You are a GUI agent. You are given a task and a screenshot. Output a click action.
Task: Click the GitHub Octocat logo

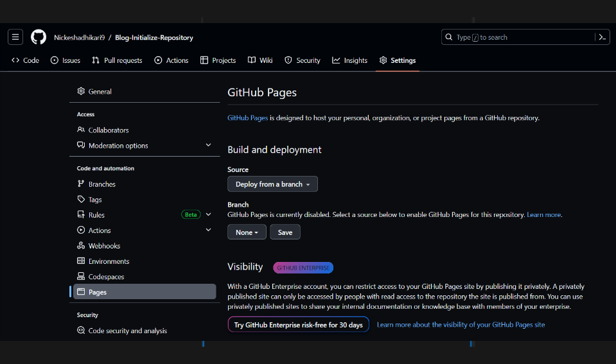tap(39, 37)
